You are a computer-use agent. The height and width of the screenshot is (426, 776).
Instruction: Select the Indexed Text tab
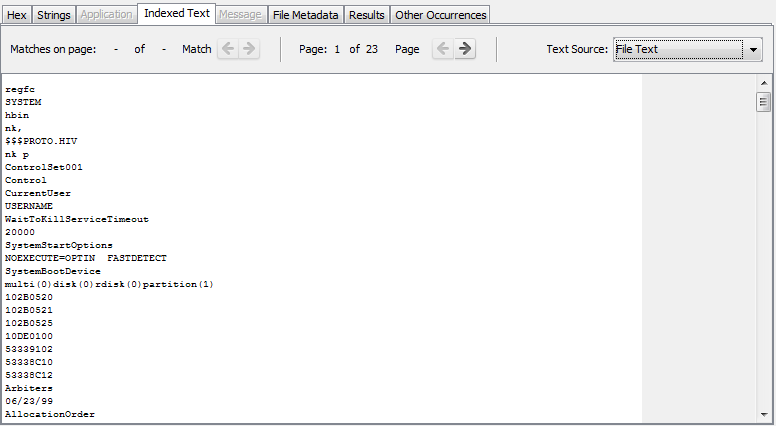(x=176, y=13)
